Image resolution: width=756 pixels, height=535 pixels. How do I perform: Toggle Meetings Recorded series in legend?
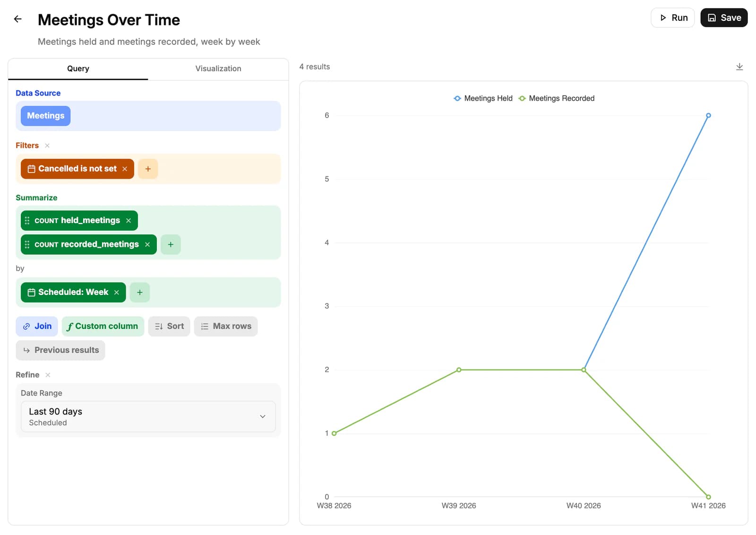click(557, 98)
